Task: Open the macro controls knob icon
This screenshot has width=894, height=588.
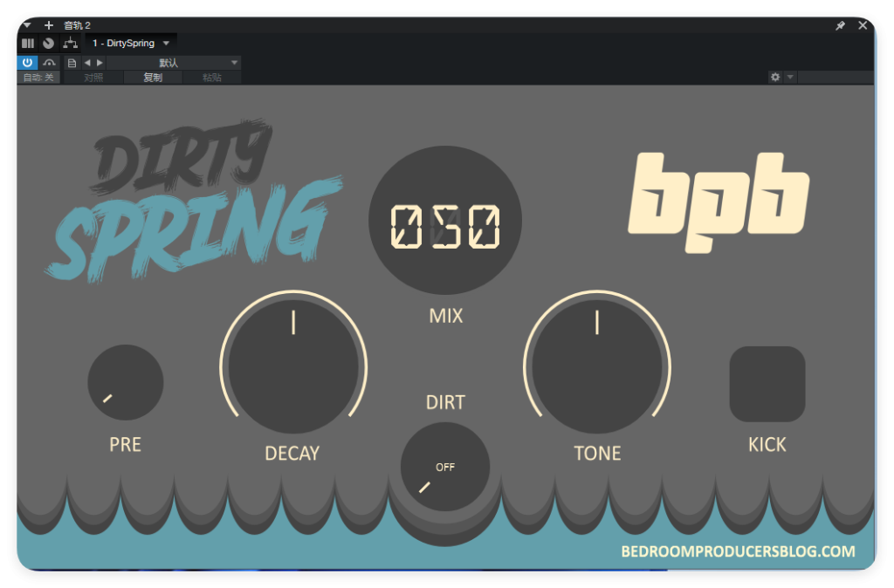Action: coord(49,44)
